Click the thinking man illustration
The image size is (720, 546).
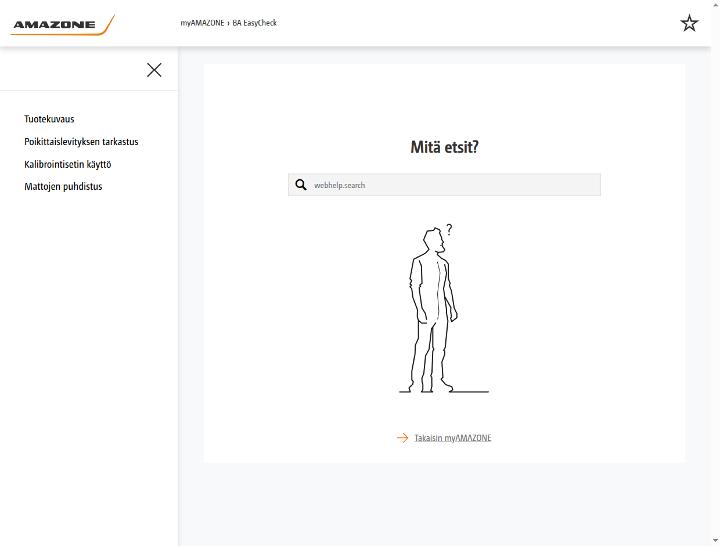pyautogui.click(x=444, y=309)
